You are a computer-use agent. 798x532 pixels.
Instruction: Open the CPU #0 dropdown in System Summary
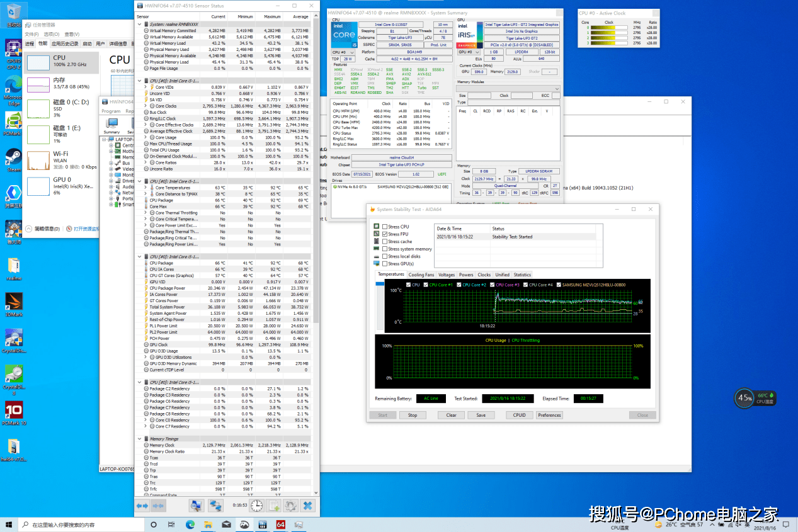[344, 52]
